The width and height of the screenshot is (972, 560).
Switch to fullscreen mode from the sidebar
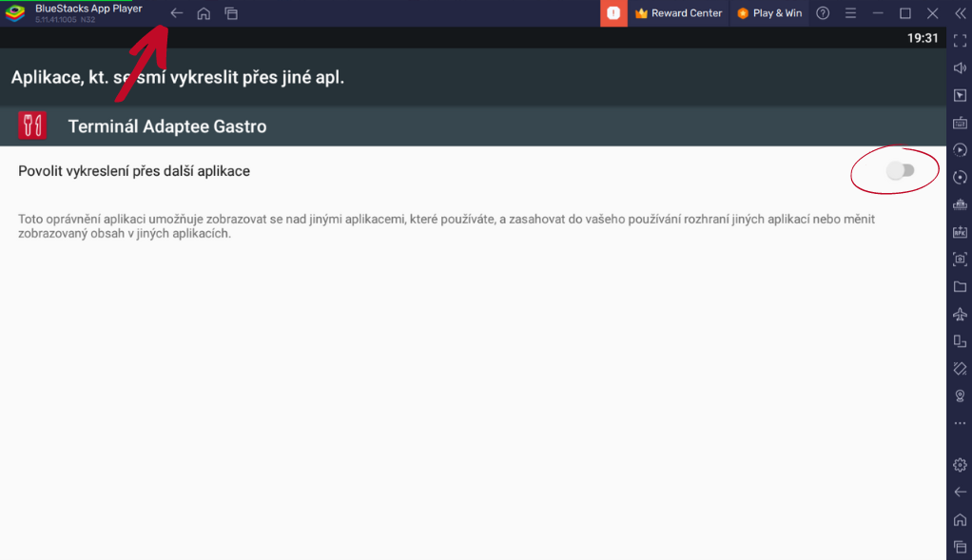(960, 41)
